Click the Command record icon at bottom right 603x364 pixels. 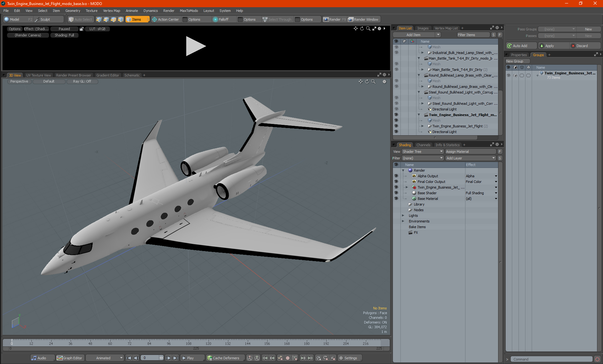pos(597,359)
